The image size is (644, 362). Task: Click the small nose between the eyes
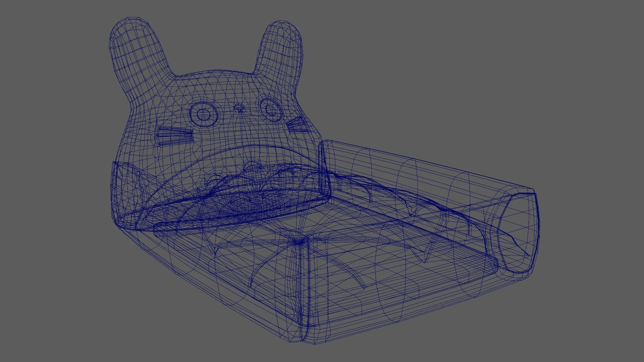[x=239, y=108]
